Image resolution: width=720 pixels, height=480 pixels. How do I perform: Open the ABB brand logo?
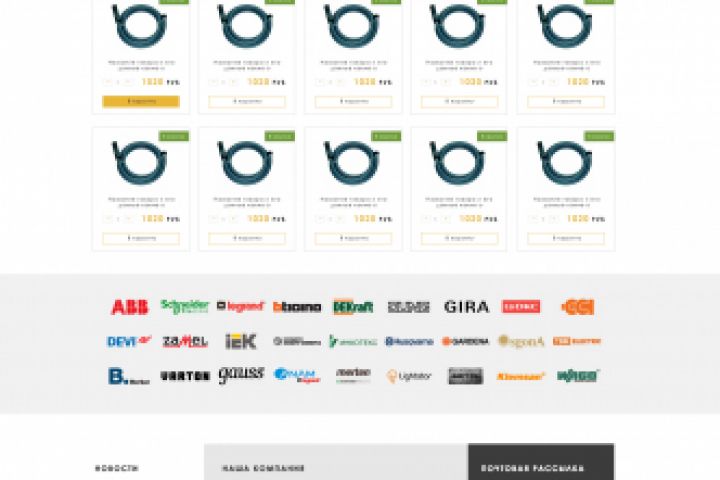coord(130,307)
